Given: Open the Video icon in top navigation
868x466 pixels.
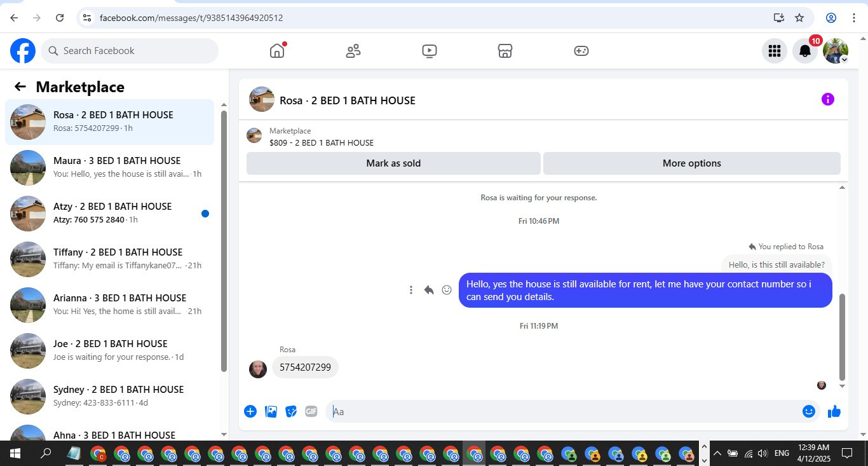Looking at the screenshot, I should pyautogui.click(x=430, y=51).
